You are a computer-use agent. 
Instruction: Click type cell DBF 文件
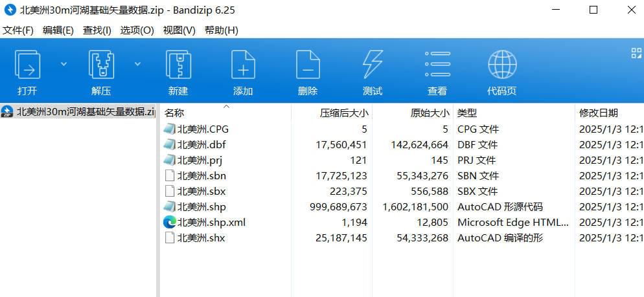(477, 145)
